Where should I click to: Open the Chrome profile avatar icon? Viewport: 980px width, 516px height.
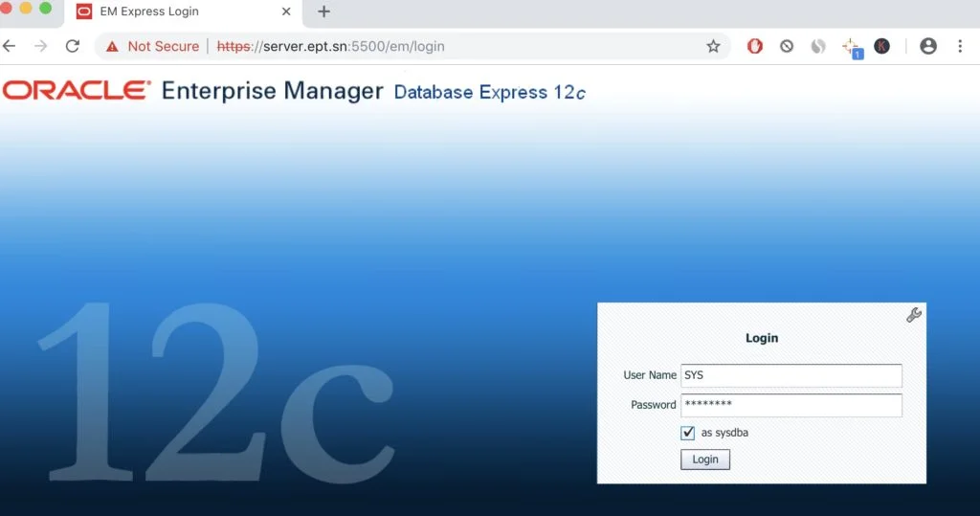pos(928,46)
